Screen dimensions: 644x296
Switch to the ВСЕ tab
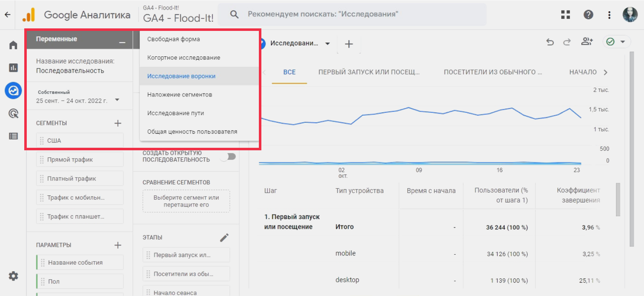pos(289,72)
